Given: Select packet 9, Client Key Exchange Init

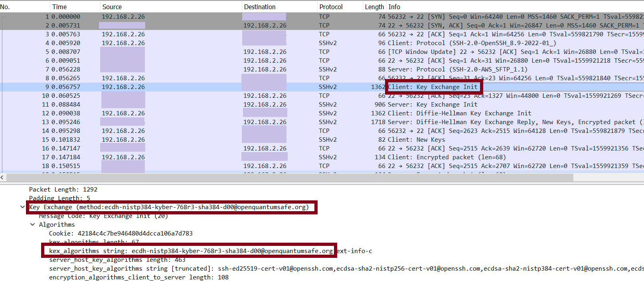Looking at the screenshot, I should 322,87.
